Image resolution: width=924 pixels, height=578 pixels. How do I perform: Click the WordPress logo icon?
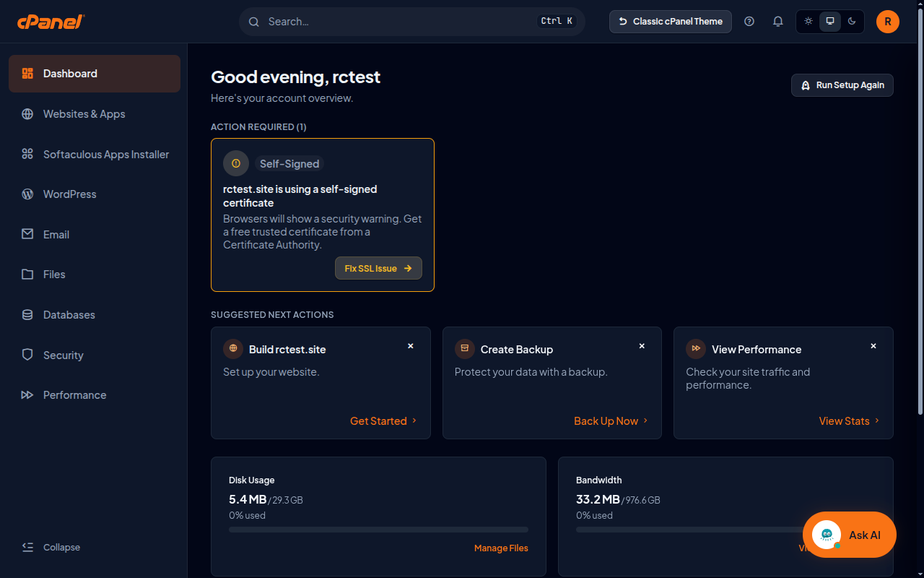click(27, 194)
